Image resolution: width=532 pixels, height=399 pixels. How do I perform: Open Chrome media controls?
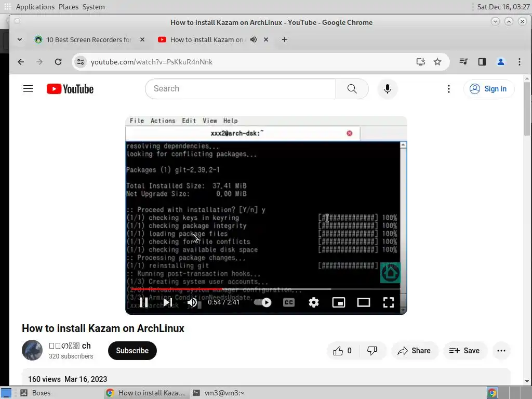463,62
